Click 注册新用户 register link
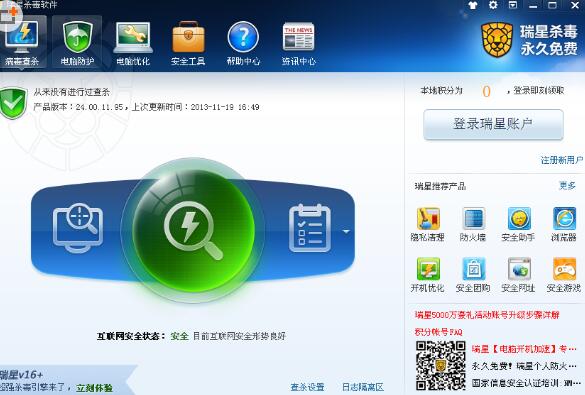The height and width of the screenshot is (395, 585). [x=562, y=160]
